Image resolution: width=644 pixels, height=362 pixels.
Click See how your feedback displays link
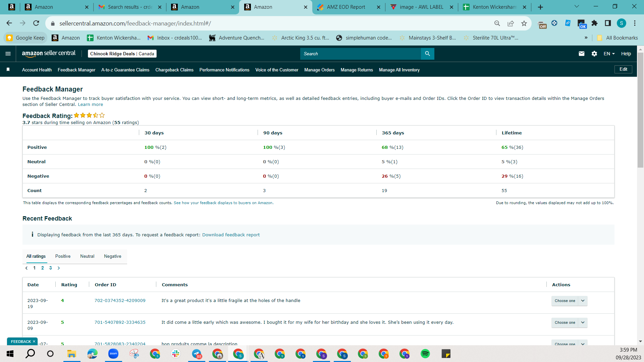[x=223, y=203]
